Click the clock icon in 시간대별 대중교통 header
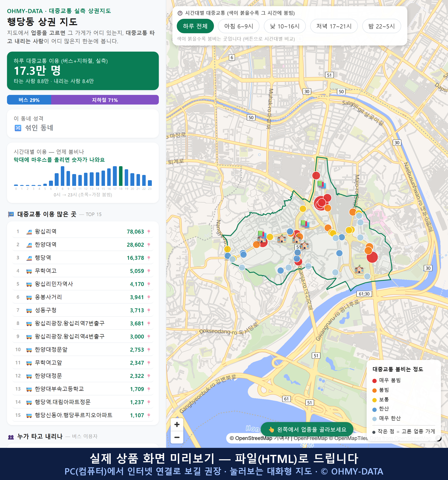The width and height of the screenshot is (448, 480). click(180, 13)
